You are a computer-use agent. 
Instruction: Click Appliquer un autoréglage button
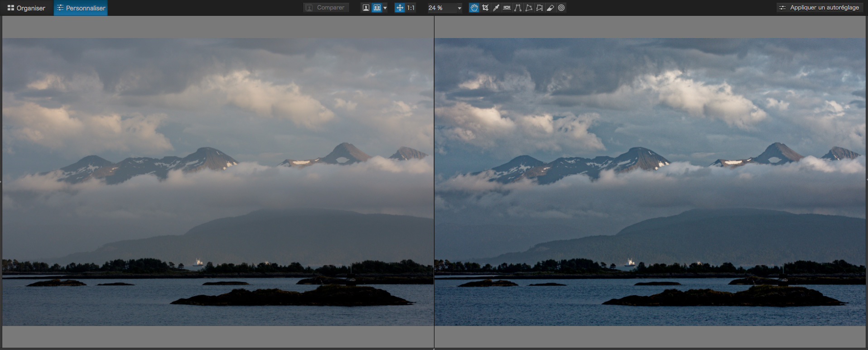819,8
